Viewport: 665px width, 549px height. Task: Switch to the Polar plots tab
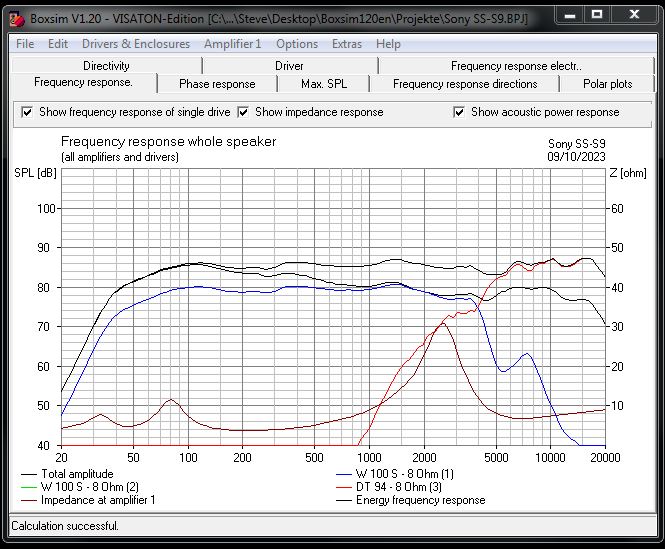point(607,84)
